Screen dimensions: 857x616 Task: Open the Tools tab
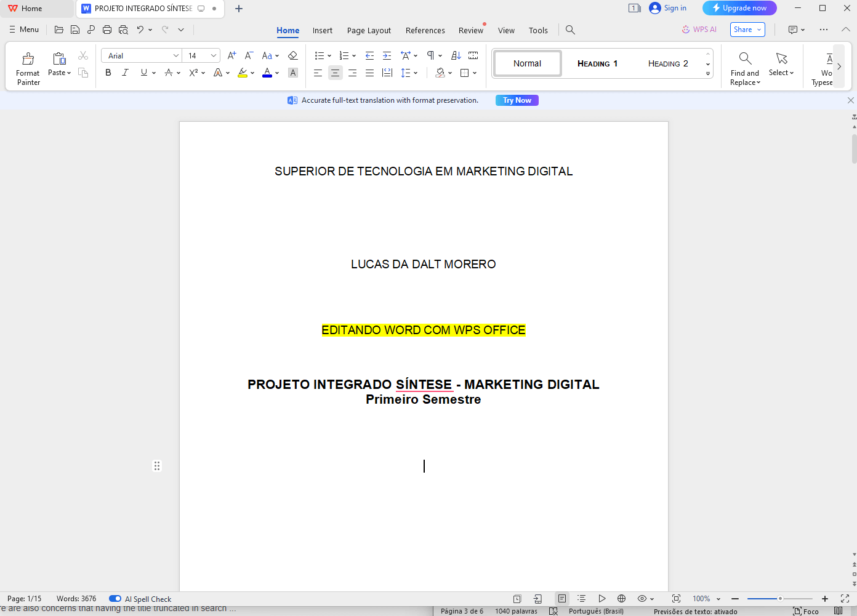click(x=538, y=30)
